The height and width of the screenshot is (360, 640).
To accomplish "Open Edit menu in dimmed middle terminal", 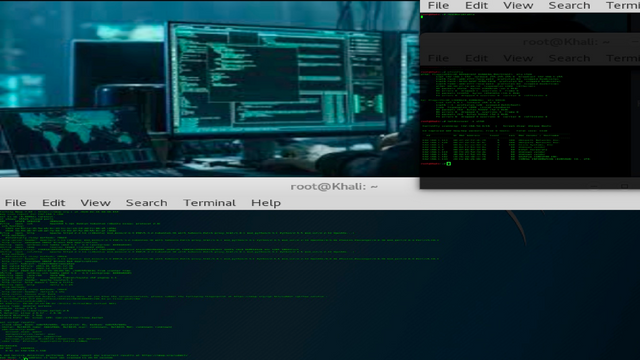I will 476,58.
